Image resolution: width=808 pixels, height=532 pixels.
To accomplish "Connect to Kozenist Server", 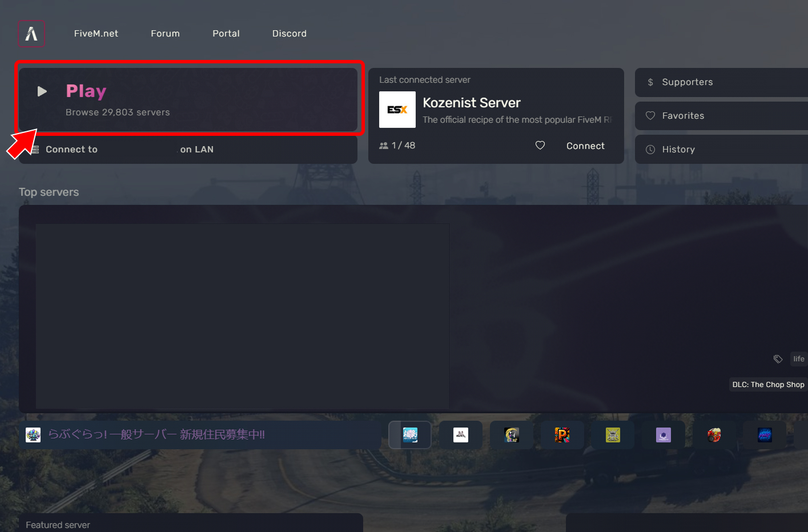I will (585, 146).
